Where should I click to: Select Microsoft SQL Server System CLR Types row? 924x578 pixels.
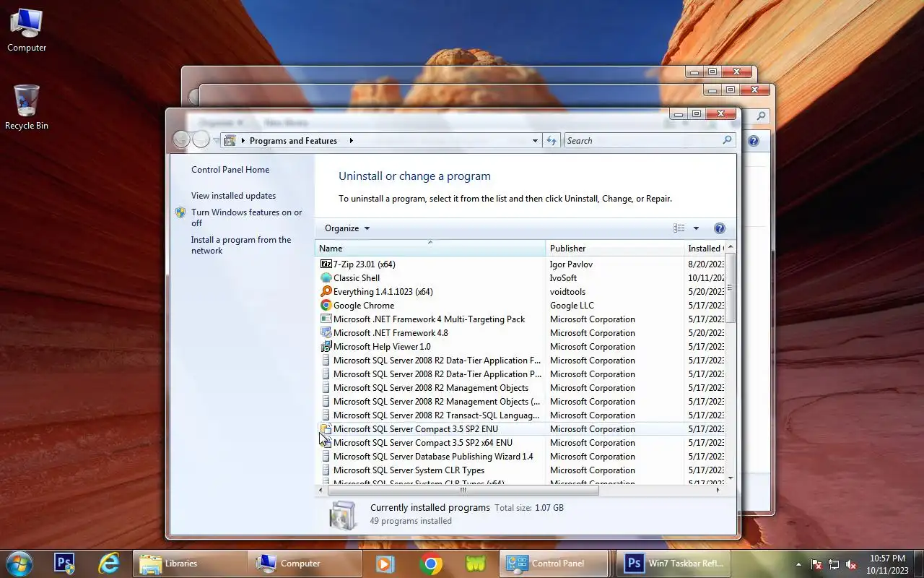pyautogui.click(x=520, y=470)
